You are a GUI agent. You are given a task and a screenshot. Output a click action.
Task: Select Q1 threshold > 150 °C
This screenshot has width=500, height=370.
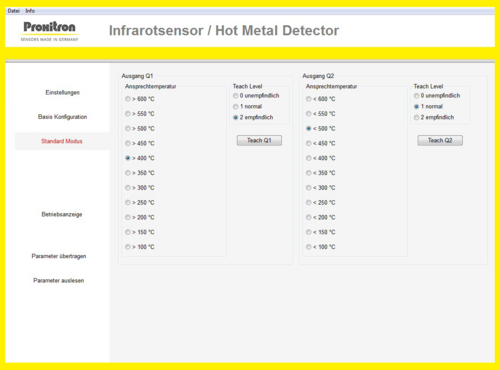click(x=140, y=232)
